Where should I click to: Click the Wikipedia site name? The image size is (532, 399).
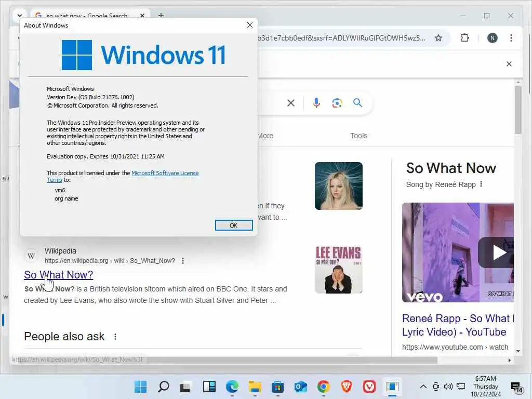60,251
